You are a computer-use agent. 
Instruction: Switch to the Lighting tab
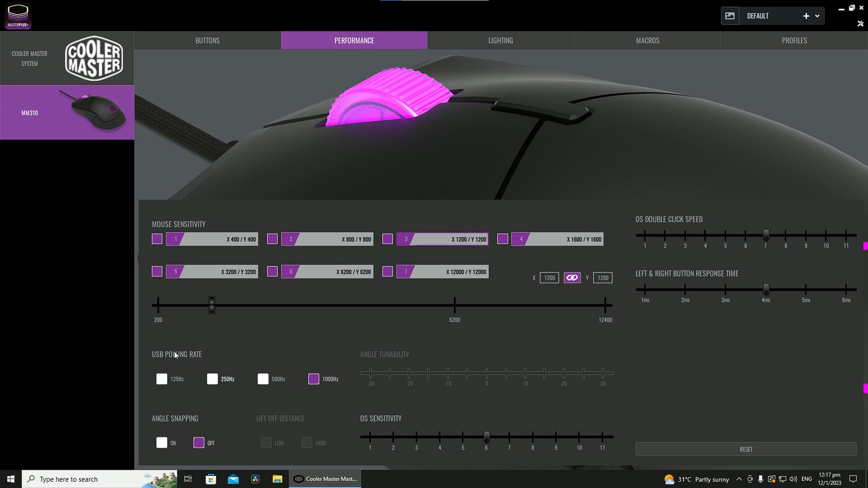tap(500, 40)
